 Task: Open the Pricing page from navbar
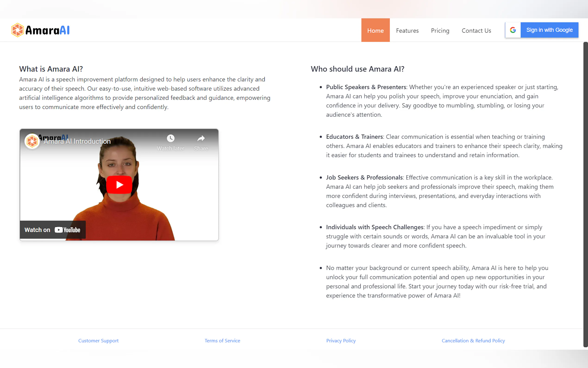[x=440, y=30]
